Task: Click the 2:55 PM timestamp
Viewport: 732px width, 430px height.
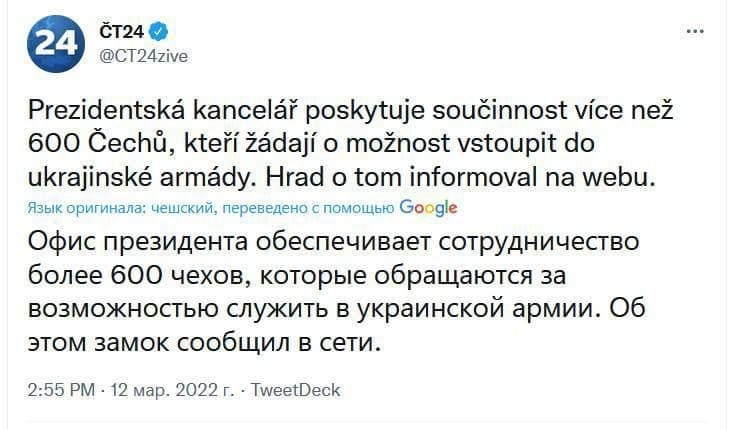Action: (61, 390)
